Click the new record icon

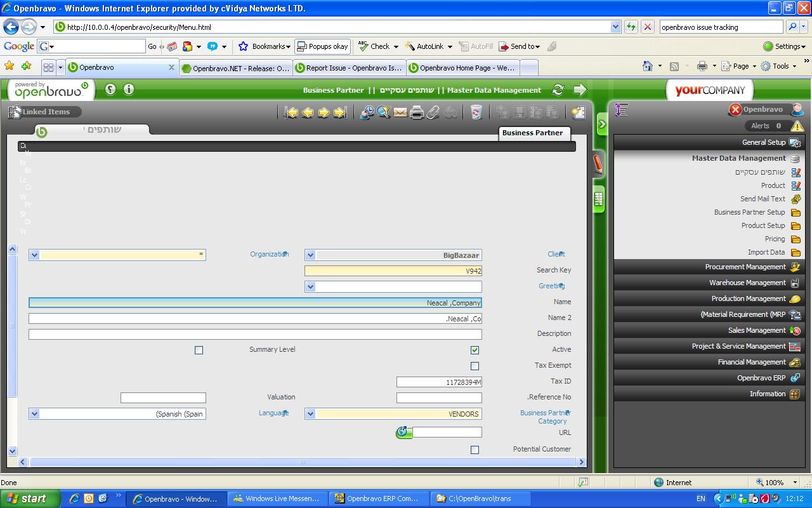(577, 112)
